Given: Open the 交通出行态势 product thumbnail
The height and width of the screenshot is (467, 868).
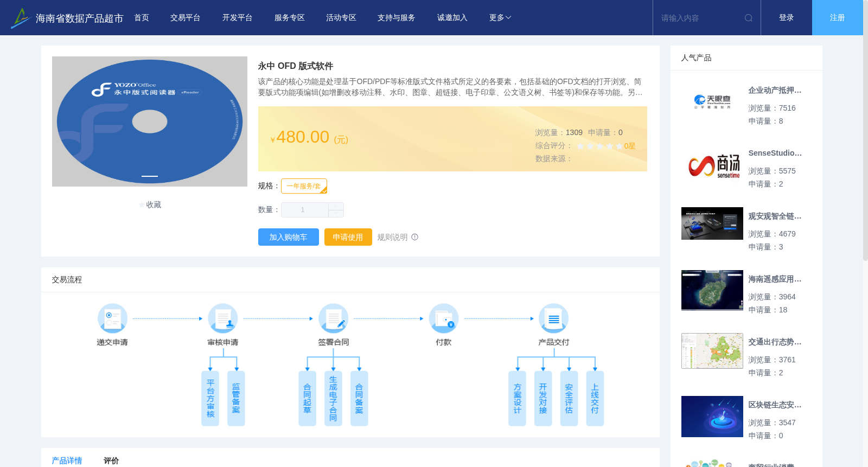Looking at the screenshot, I should [712, 351].
